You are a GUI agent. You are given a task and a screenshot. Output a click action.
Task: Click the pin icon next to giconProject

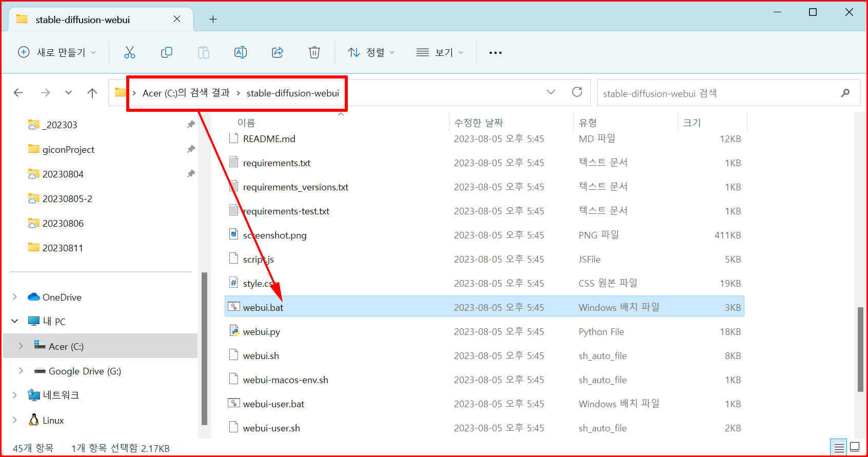pos(191,149)
